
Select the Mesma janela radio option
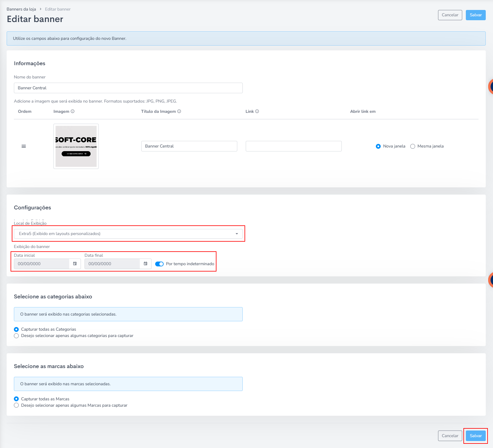click(412, 146)
